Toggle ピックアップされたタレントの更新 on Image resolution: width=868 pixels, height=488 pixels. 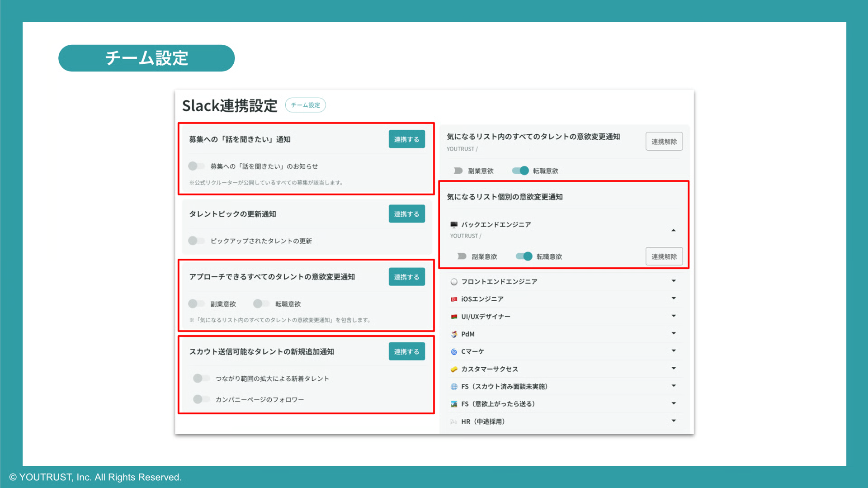tap(196, 241)
